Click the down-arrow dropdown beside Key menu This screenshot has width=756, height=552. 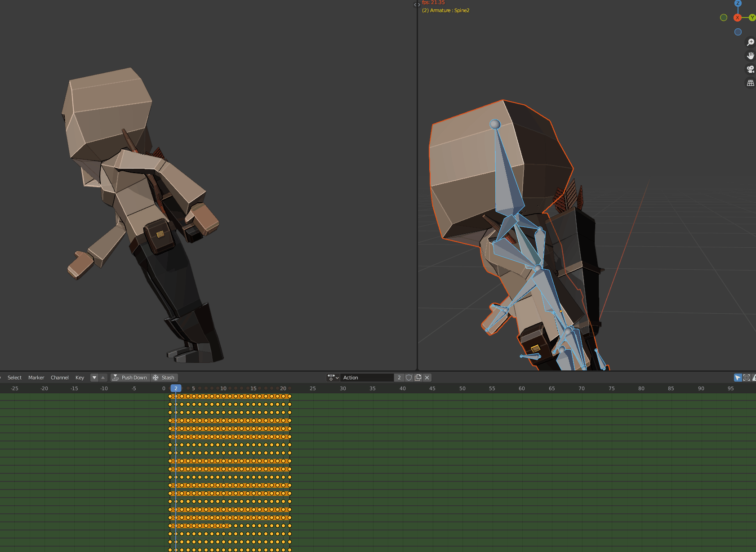click(x=94, y=378)
